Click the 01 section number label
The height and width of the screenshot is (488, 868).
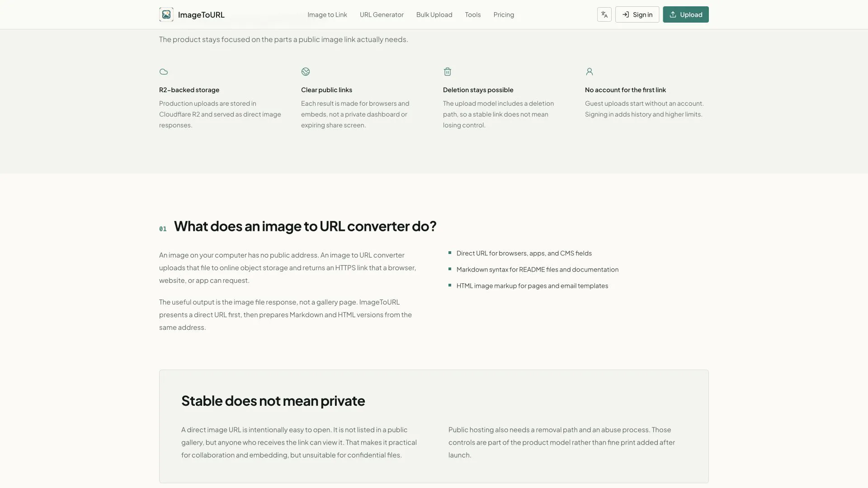pyautogui.click(x=163, y=229)
